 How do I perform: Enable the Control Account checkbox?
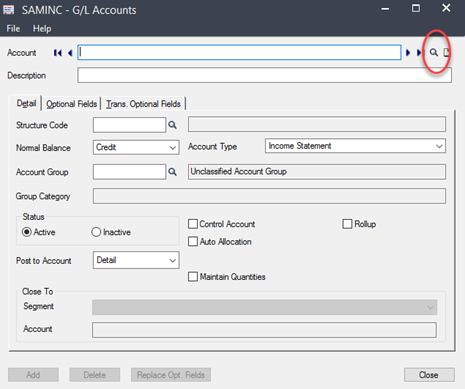pyautogui.click(x=193, y=224)
